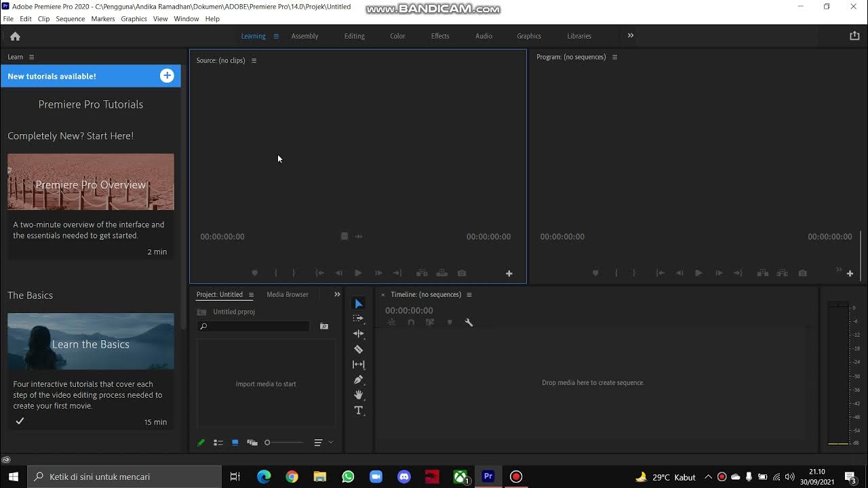The height and width of the screenshot is (488, 868).
Task: Open Program monitor Button Editor plus
Action: pyautogui.click(x=850, y=273)
